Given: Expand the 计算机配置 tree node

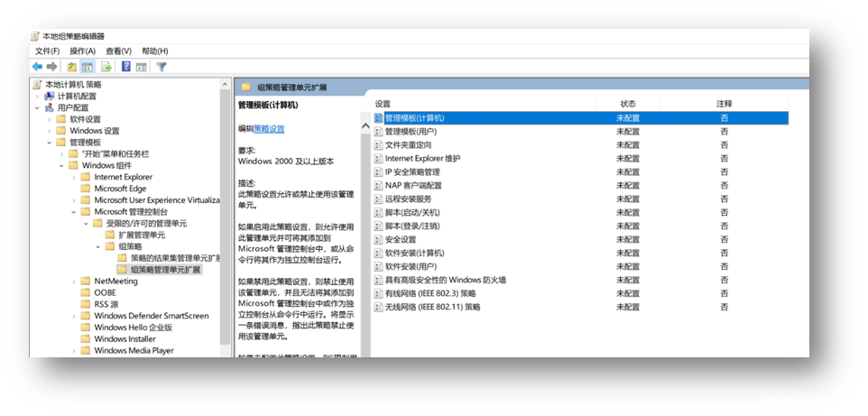Looking at the screenshot, I should 37,97.
